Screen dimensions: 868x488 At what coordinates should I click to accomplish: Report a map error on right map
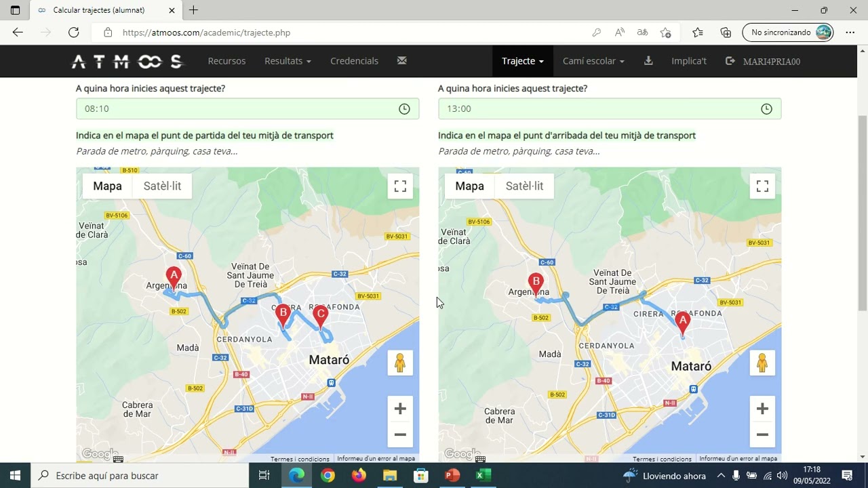pyautogui.click(x=738, y=459)
